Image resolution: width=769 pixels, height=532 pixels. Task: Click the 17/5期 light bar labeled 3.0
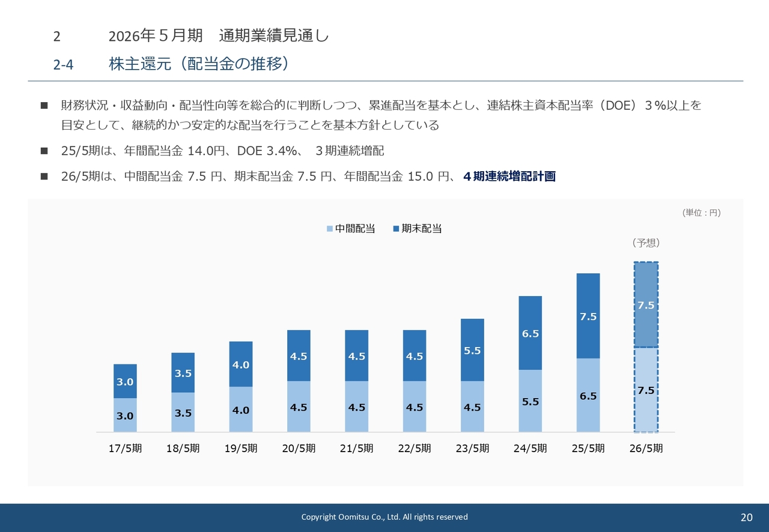point(125,415)
